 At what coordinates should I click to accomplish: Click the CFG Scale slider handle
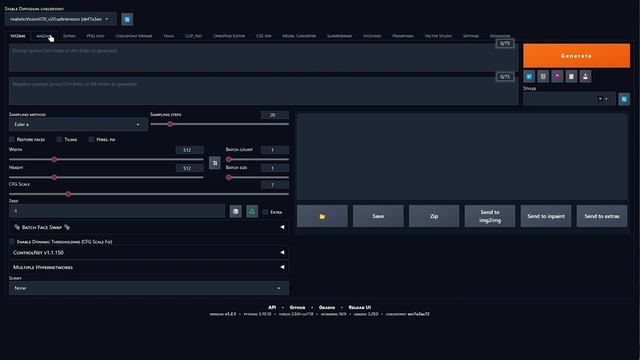tap(68, 194)
